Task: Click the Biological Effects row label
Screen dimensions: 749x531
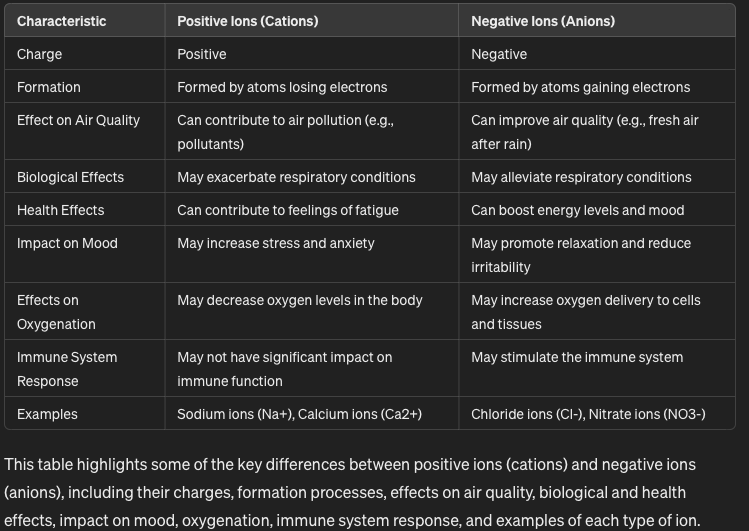Action: 70,177
